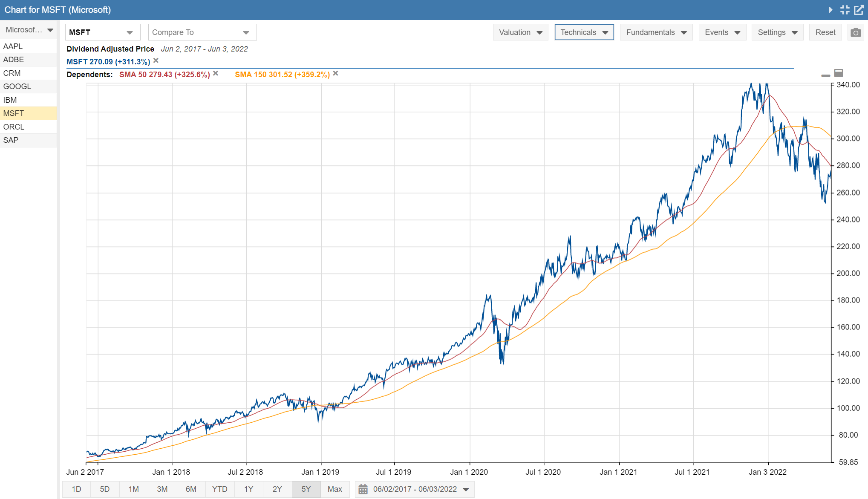Click the collapse fullscreen arrows icon

(x=845, y=10)
